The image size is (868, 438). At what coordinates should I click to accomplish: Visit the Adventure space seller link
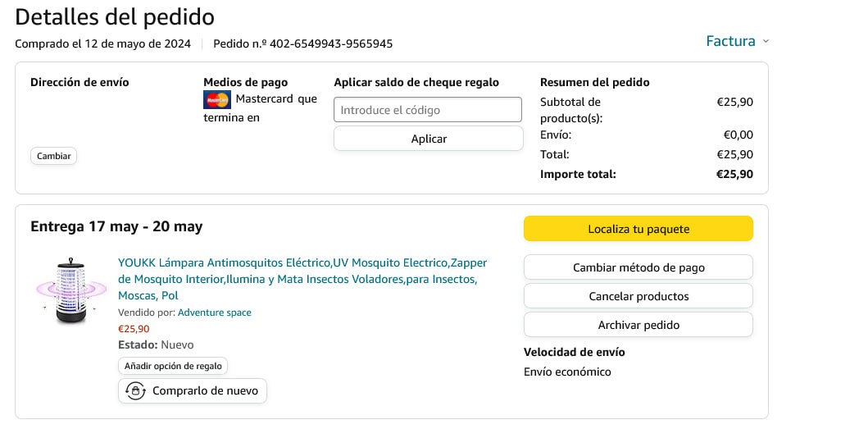215,313
